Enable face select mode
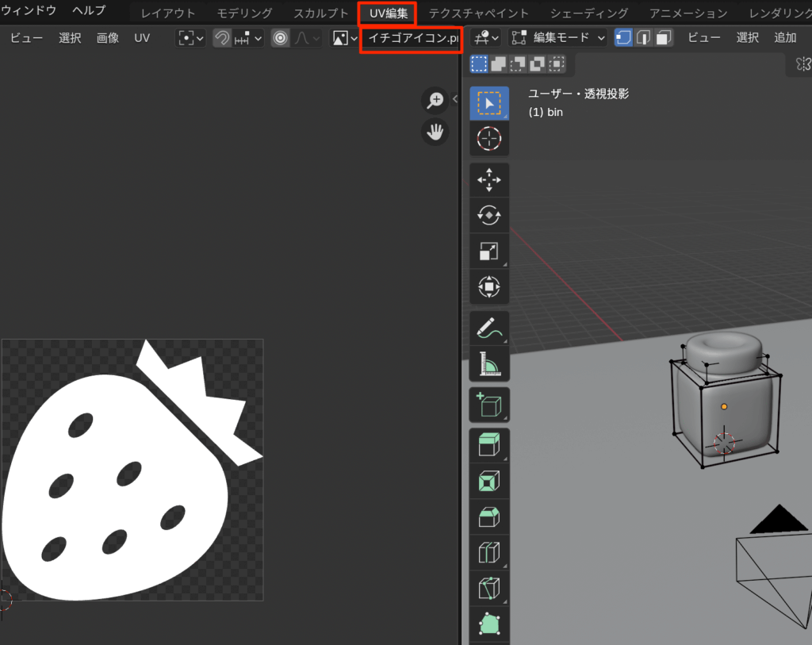Screen dimensions: 812x645 point(665,37)
